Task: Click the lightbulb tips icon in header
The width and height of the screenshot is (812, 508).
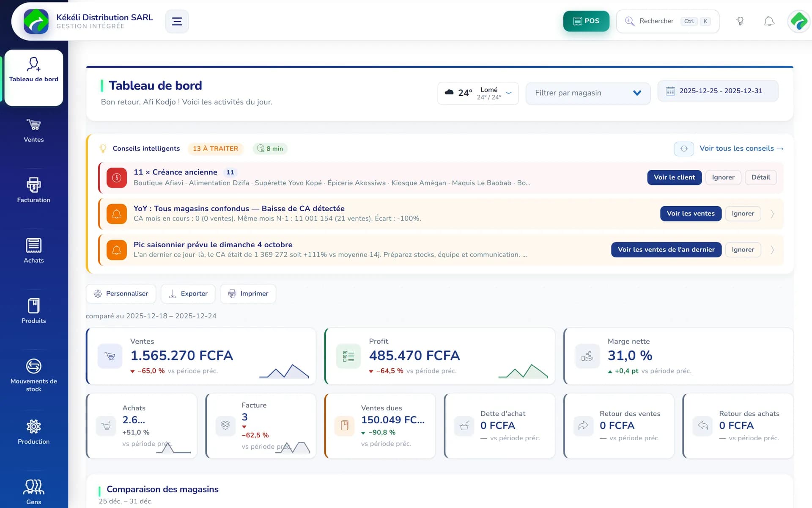Action: point(740,21)
